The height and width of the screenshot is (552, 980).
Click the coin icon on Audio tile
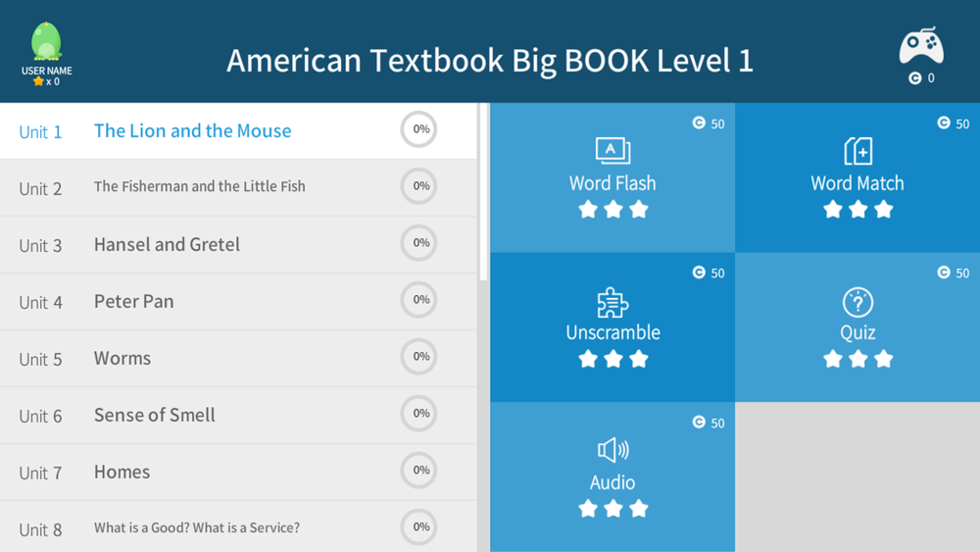coord(699,423)
